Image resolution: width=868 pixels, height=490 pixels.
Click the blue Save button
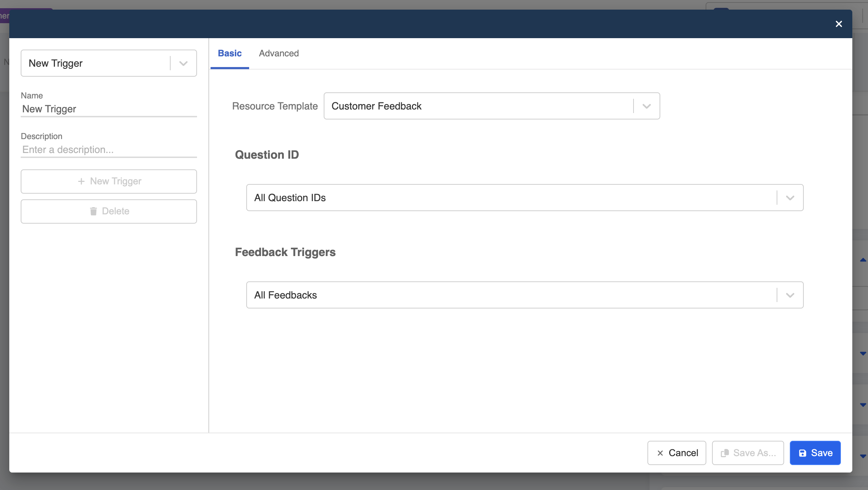[x=815, y=453]
